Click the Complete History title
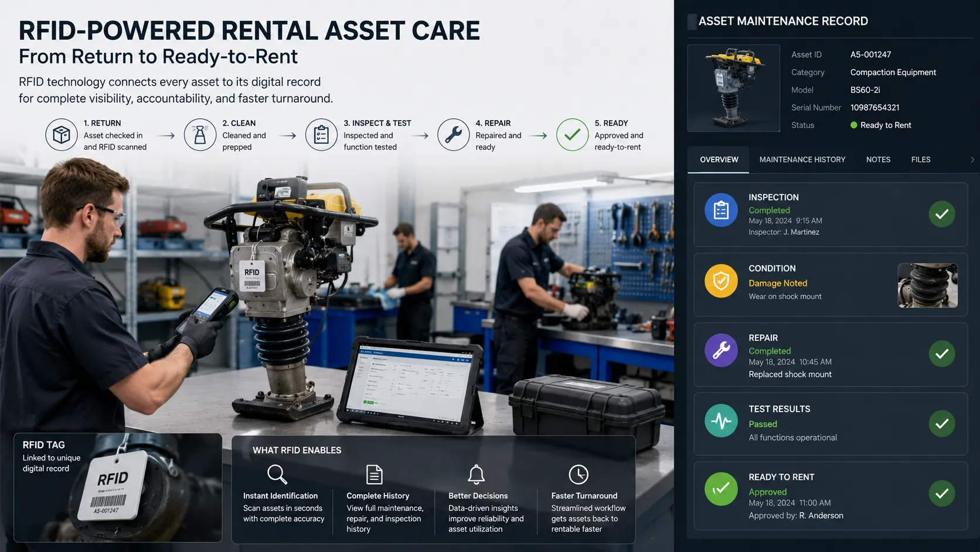 (x=377, y=496)
